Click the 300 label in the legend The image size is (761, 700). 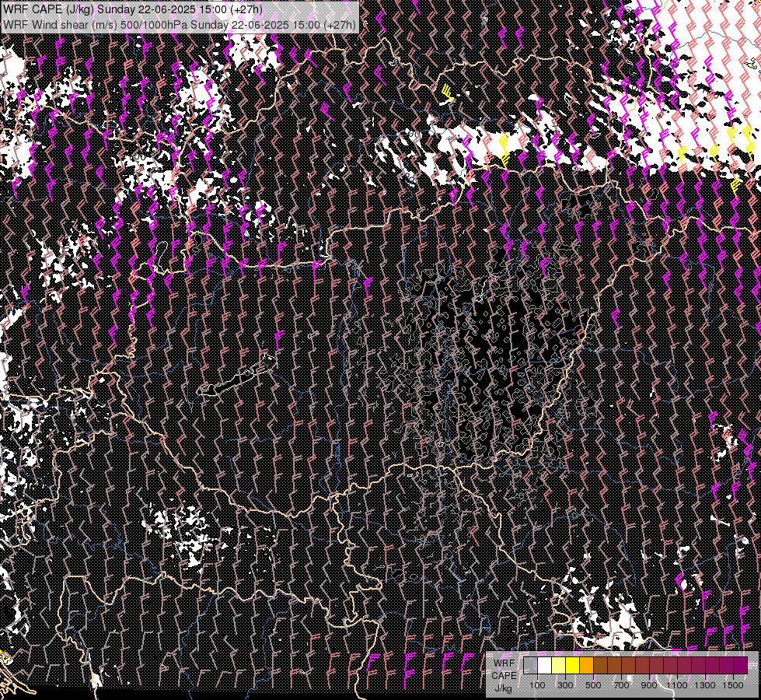pos(565,685)
